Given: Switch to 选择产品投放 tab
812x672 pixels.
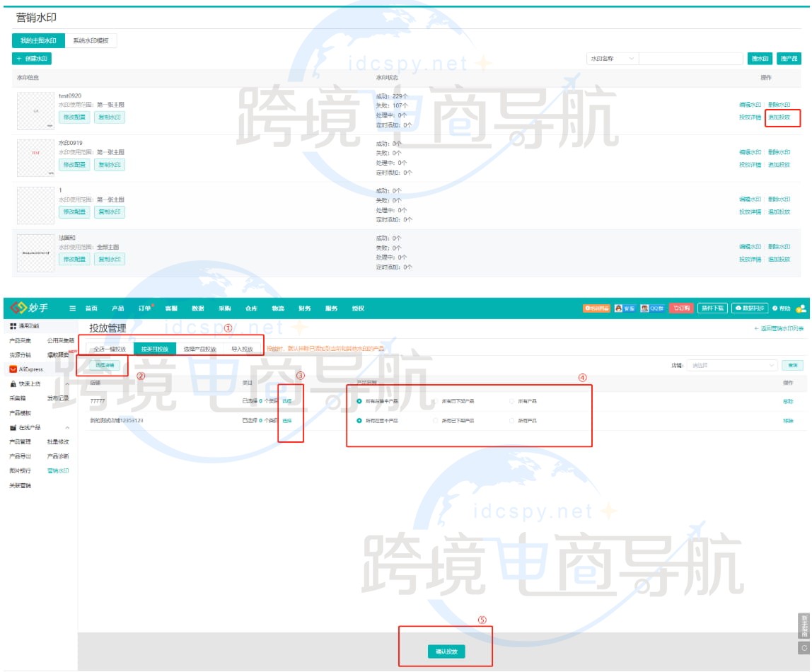Looking at the screenshot, I should (199, 349).
